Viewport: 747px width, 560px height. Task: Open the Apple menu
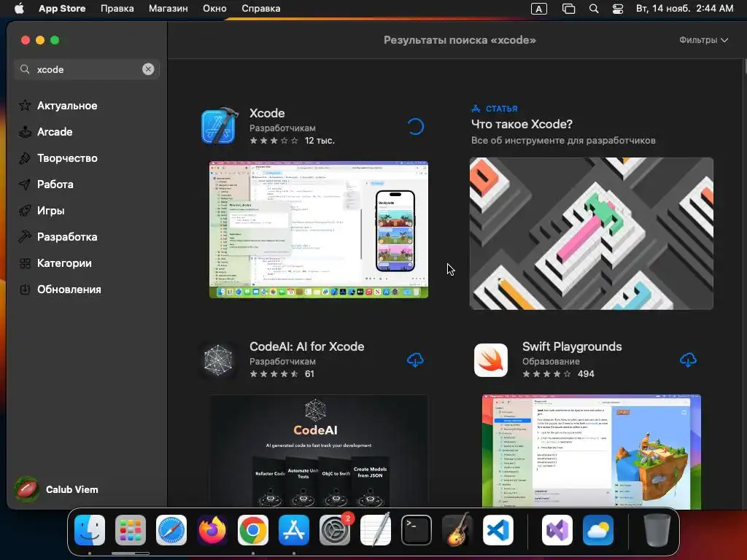click(x=19, y=9)
